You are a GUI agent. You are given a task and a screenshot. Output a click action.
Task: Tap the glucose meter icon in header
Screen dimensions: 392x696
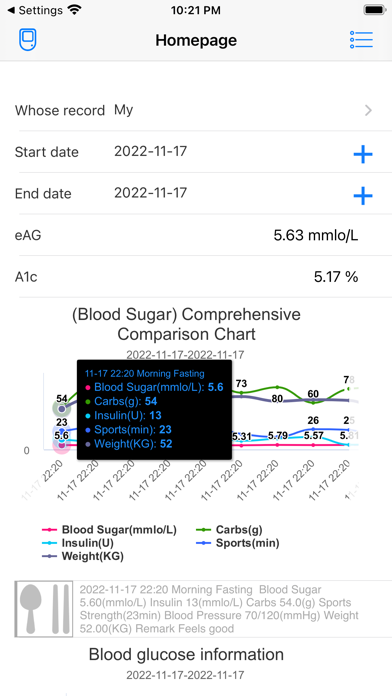point(28,40)
